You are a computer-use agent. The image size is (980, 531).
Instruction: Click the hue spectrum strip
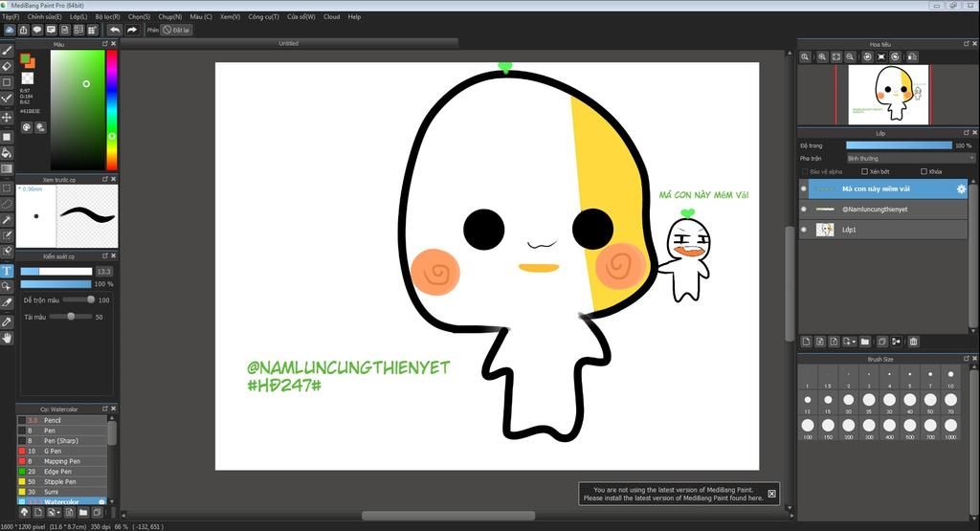pyautogui.click(x=112, y=110)
